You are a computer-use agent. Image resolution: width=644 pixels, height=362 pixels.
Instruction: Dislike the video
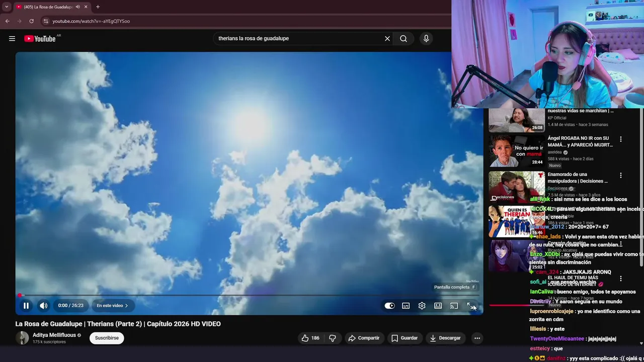333,338
